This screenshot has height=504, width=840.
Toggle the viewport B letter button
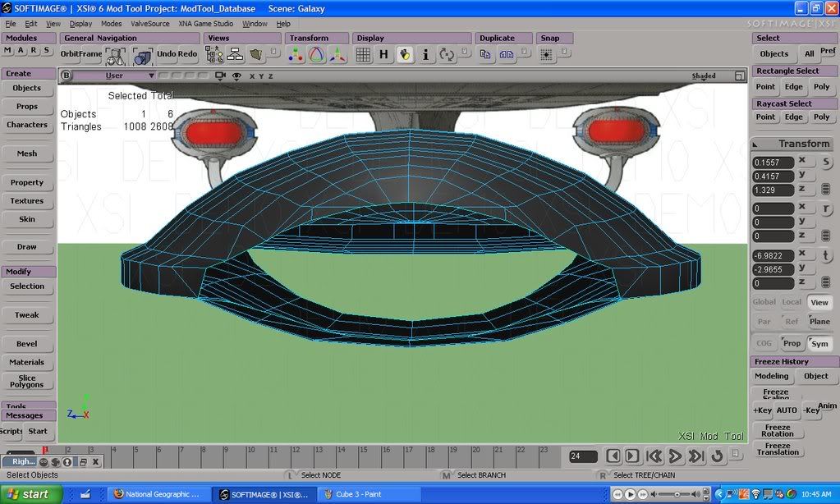point(66,75)
